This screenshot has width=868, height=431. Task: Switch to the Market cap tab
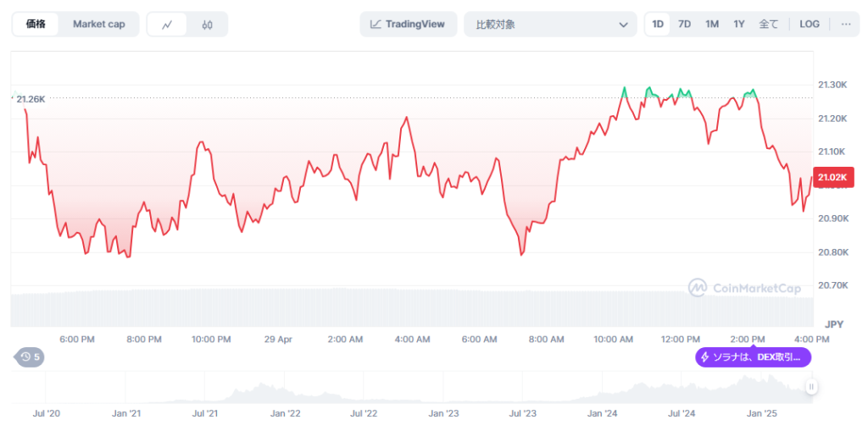pyautogui.click(x=98, y=25)
